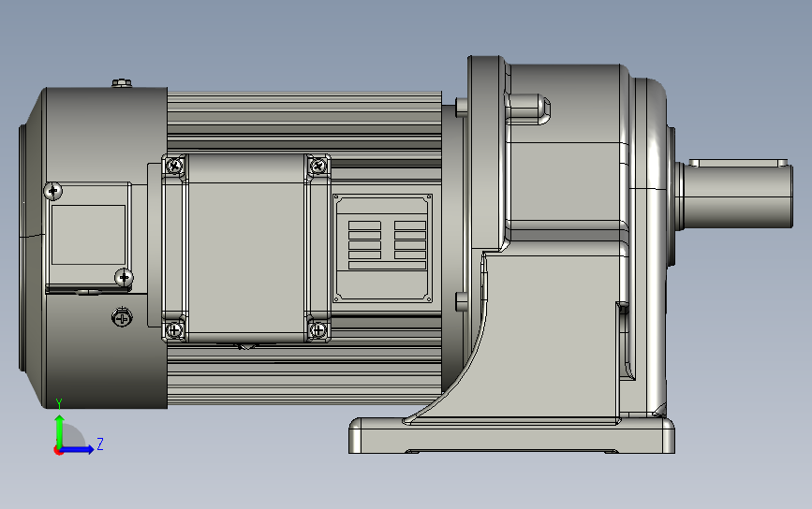Click the blue Z axis arrow
This screenshot has width=812, height=509.
(77, 449)
